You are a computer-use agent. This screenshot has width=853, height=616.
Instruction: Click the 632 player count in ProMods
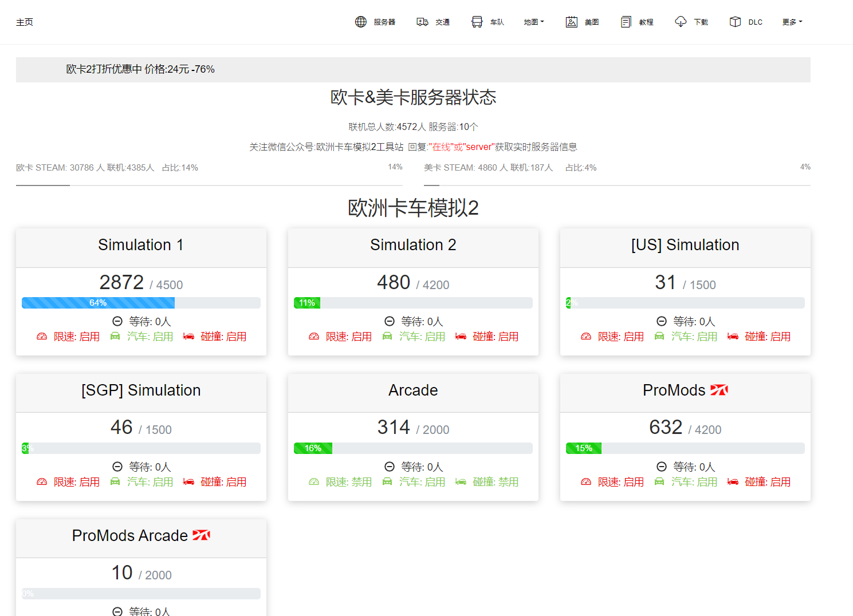click(666, 427)
